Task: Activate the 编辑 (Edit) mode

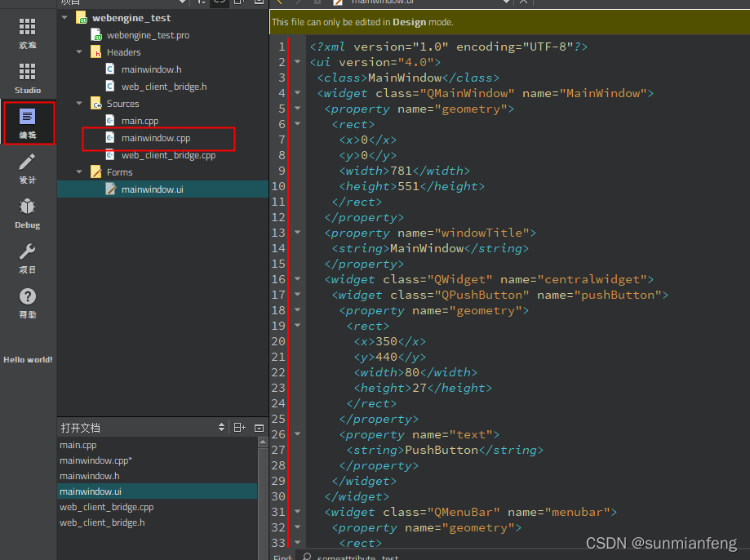Action: point(28,122)
